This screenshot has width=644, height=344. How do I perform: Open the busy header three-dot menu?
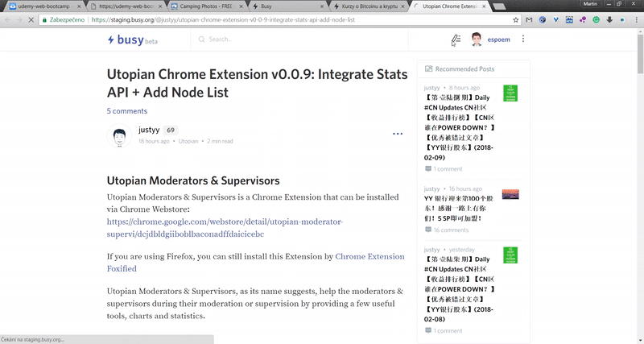(x=522, y=39)
